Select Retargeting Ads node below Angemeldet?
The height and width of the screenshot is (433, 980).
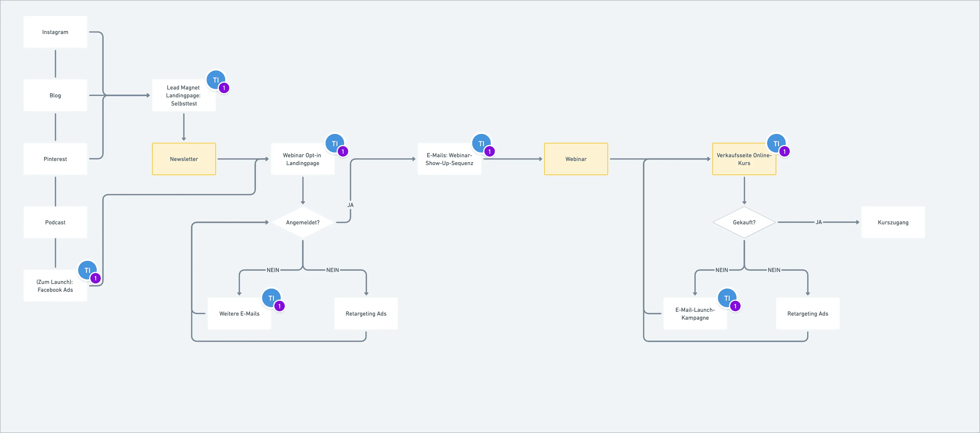[x=366, y=314]
